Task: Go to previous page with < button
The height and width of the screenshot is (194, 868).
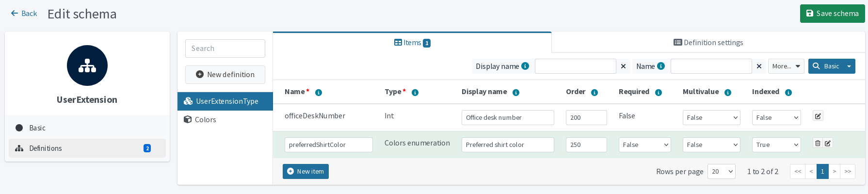Action: (811, 171)
